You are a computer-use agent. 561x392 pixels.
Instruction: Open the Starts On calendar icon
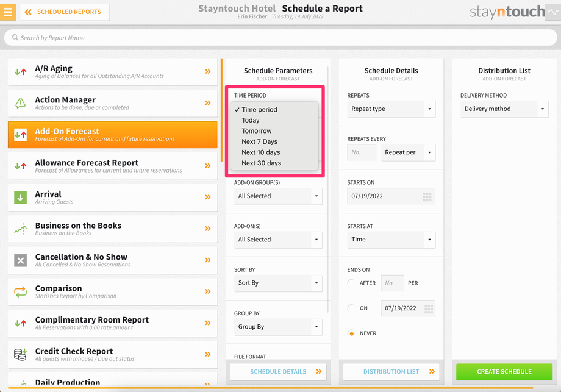[x=427, y=197]
